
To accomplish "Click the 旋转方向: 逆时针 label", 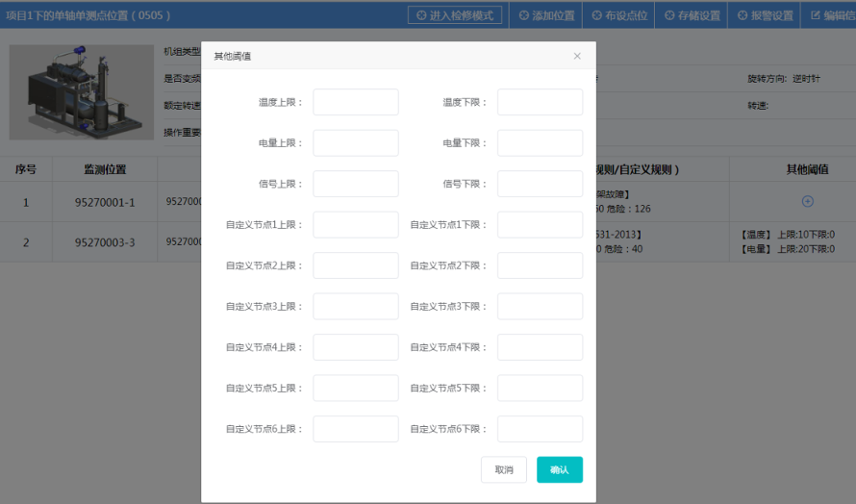I will click(784, 79).
